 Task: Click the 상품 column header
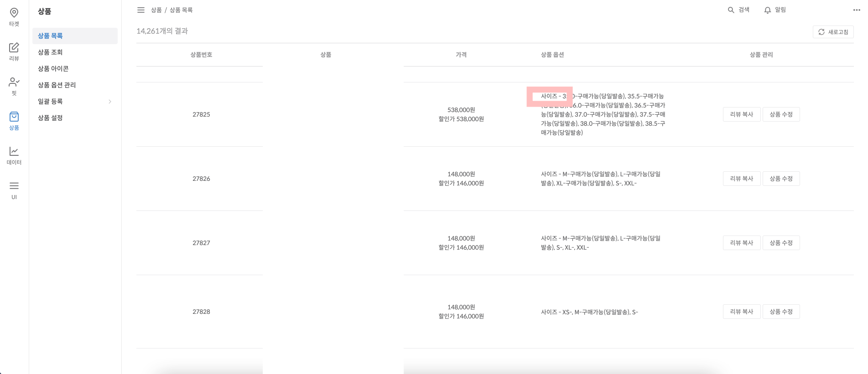pos(326,55)
